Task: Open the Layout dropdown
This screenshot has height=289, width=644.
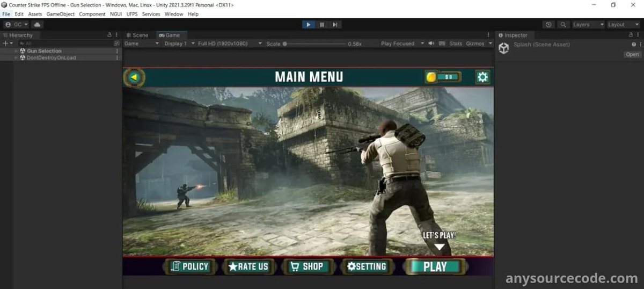Action: point(623,25)
